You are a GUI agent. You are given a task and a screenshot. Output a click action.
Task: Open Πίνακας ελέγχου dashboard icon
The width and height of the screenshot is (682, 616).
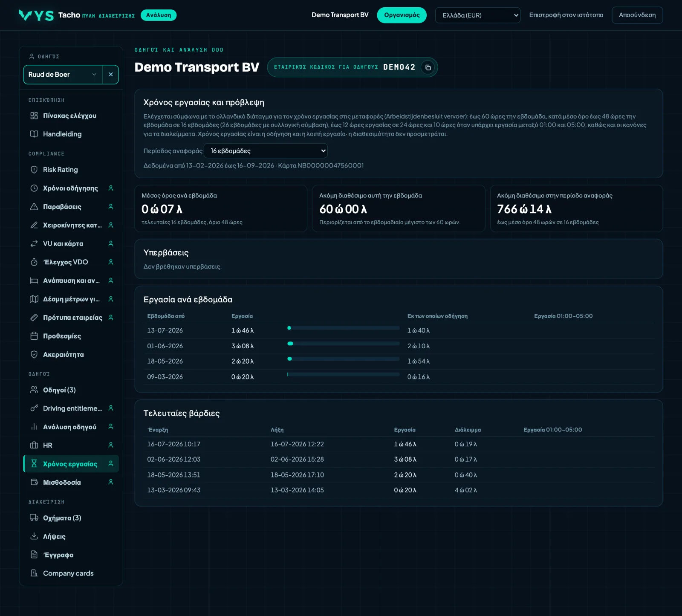(34, 116)
